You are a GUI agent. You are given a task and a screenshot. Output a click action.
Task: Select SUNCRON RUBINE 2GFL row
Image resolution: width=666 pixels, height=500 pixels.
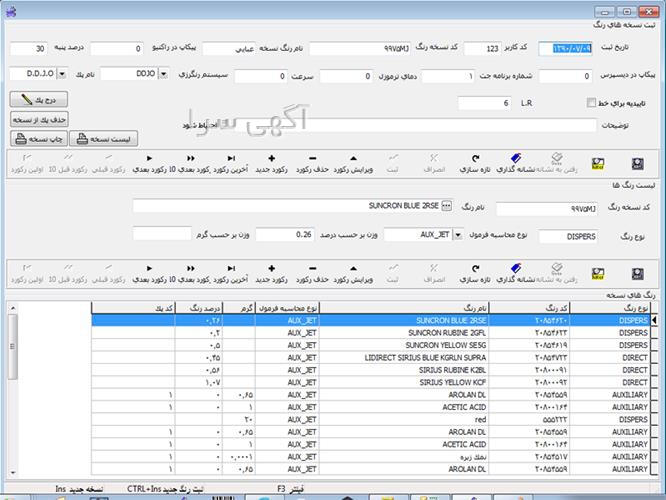point(371,333)
